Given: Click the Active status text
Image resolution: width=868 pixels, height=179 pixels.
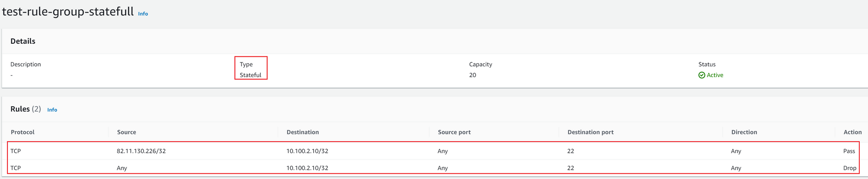Looking at the screenshot, I should tap(715, 75).
